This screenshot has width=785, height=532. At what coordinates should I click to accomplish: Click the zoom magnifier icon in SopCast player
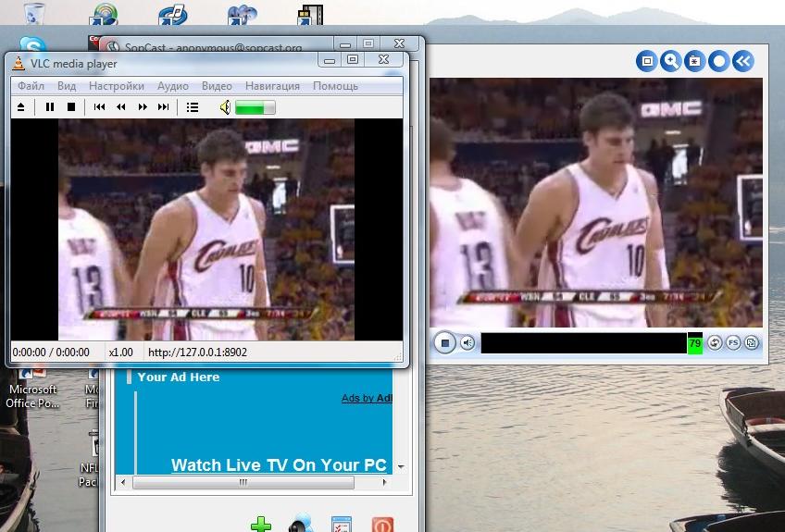(x=670, y=61)
